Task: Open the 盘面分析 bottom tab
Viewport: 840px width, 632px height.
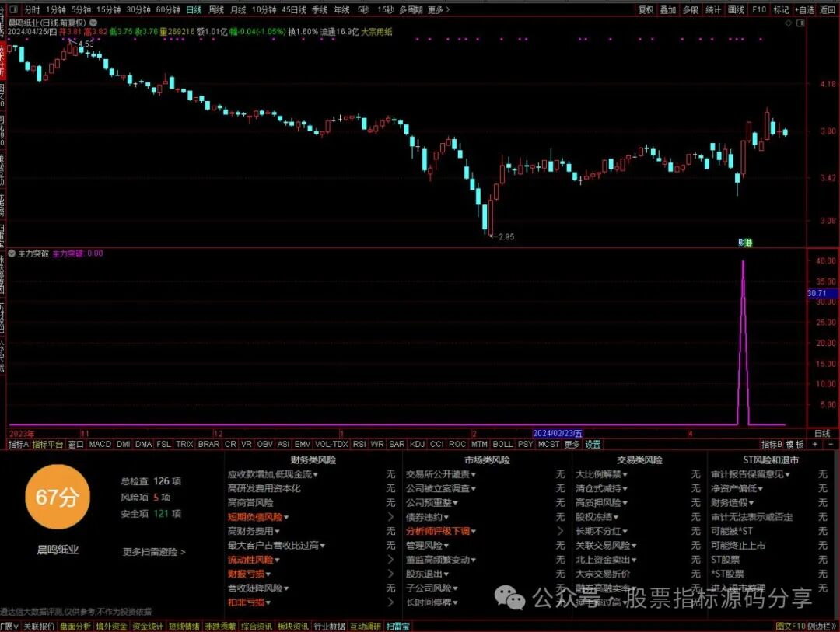Action: (x=75, y=626)
